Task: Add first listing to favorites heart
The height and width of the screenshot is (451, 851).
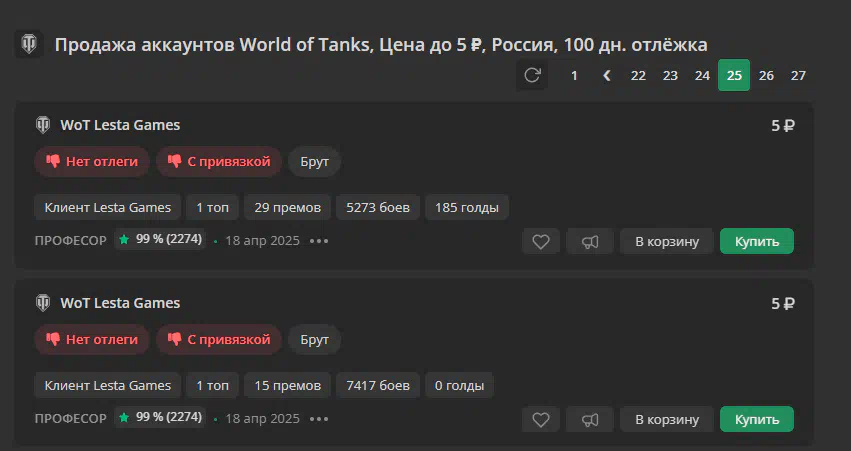Action: [541, 242]
